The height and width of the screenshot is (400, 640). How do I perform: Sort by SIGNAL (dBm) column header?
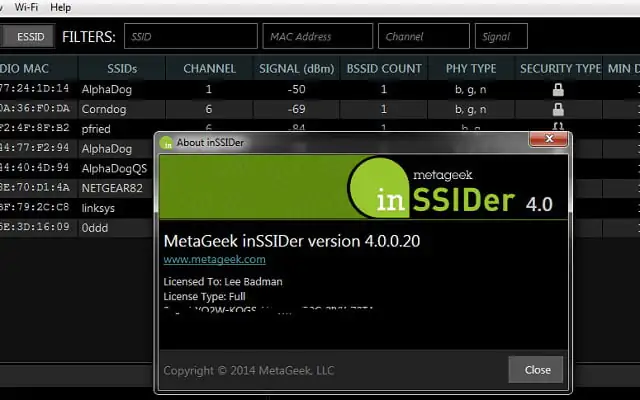(x=297, y=68)
